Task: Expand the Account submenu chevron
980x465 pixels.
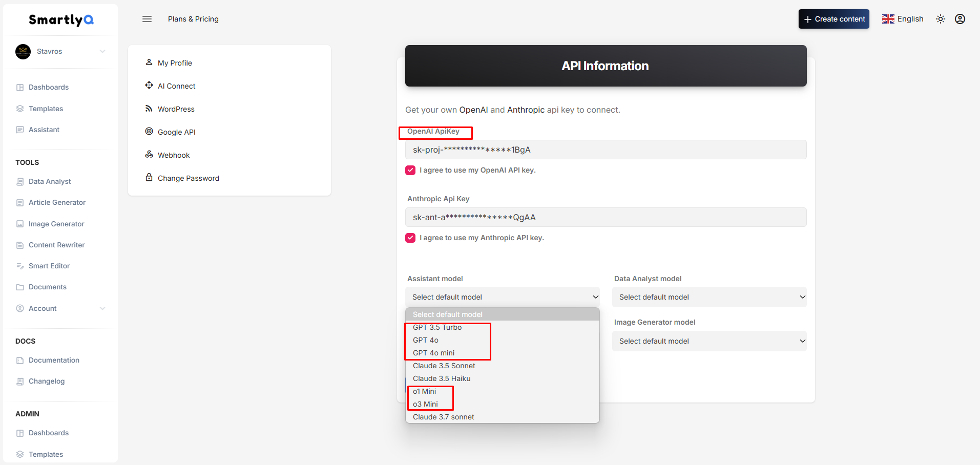Action: (x=102, y=308)
